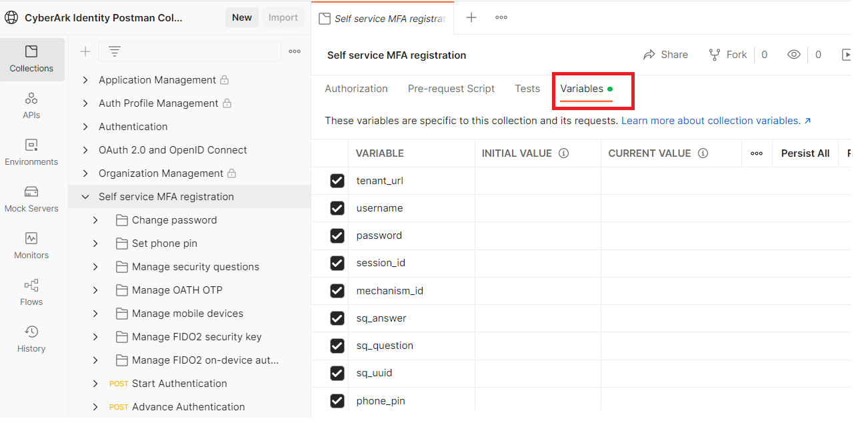Select the Variables tab
Viewport: 868px width, 423px height.
coord(586,89)
